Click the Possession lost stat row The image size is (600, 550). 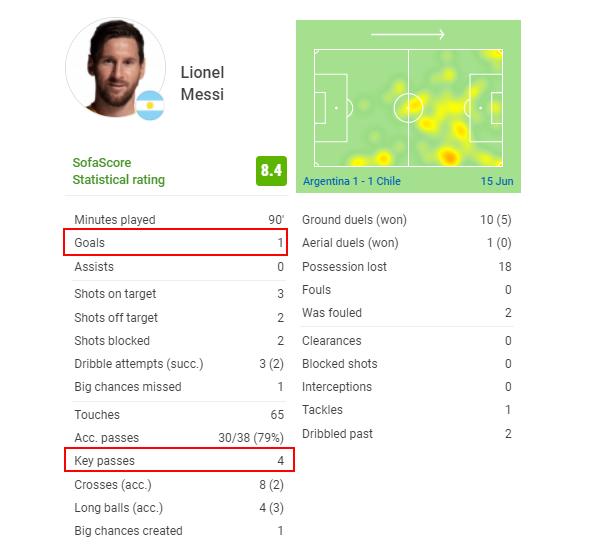pos(406,267)
